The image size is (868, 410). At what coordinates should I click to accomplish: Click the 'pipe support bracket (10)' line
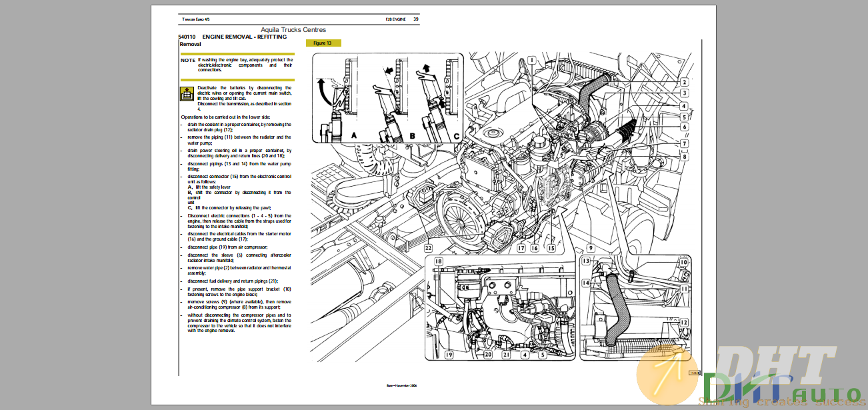239,289
